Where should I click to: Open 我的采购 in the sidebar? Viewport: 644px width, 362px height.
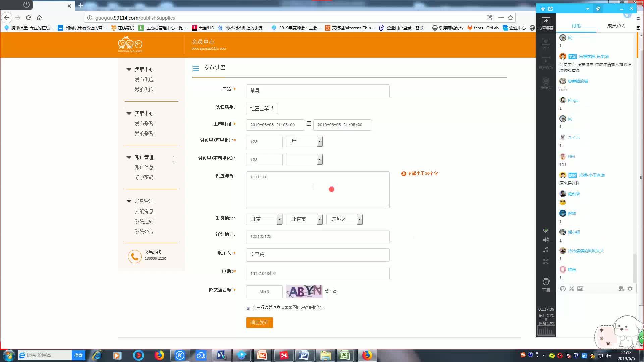pyautogui.click(x=144, y=133)
